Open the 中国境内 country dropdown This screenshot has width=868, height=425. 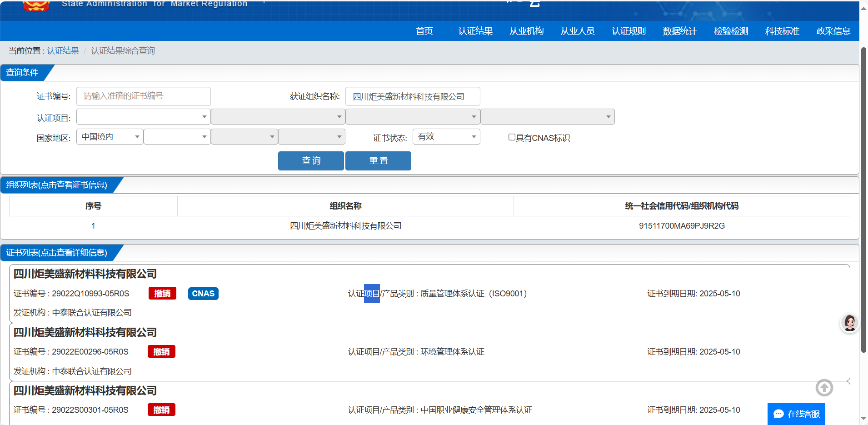click(x=110, y=137)
